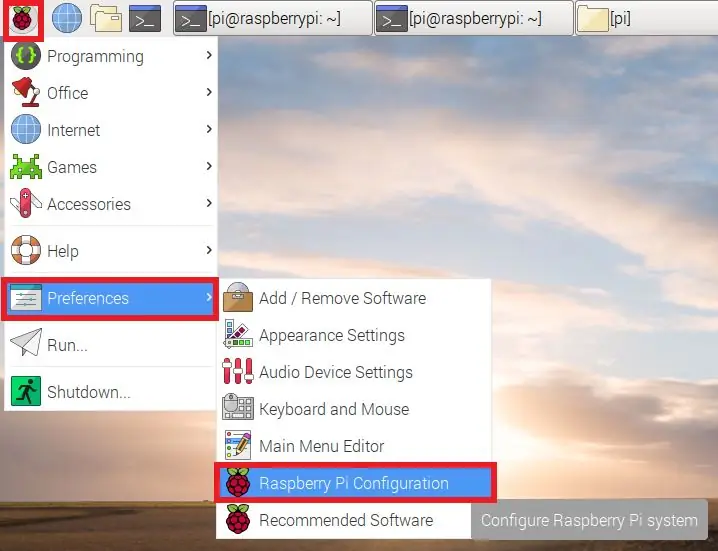This screenshot has width=718, height=551.
Task: Expand Preferences using its chevron arrow
Action: pos(209,297)
